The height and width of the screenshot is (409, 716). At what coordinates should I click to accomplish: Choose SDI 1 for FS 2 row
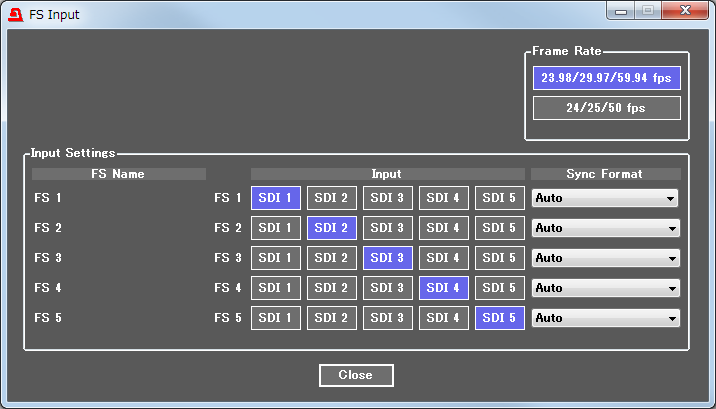click(275, 228)
